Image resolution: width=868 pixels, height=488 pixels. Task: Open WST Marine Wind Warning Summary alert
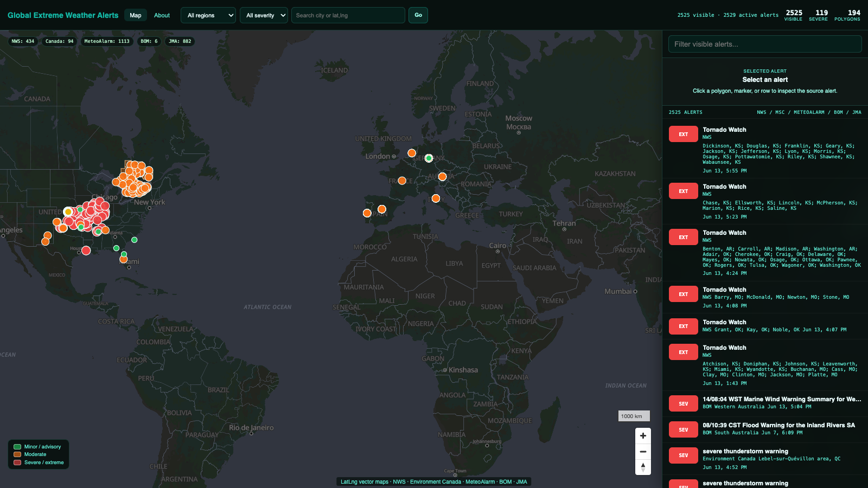(x=765, y=403)
